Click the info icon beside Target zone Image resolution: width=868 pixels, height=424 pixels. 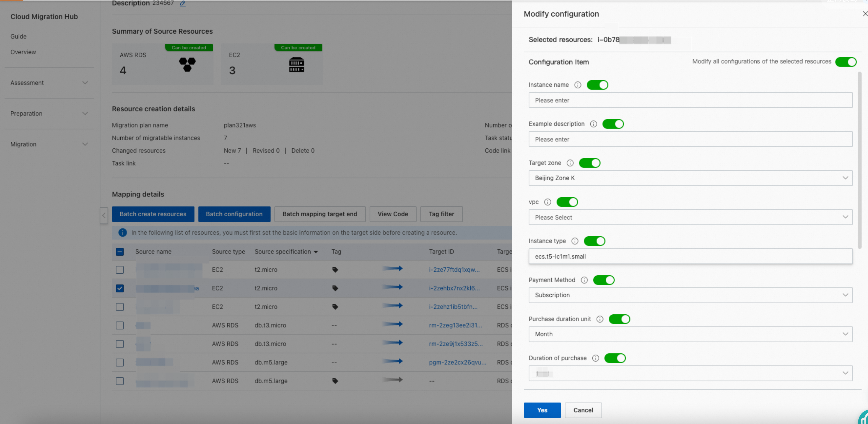point(570,163)
